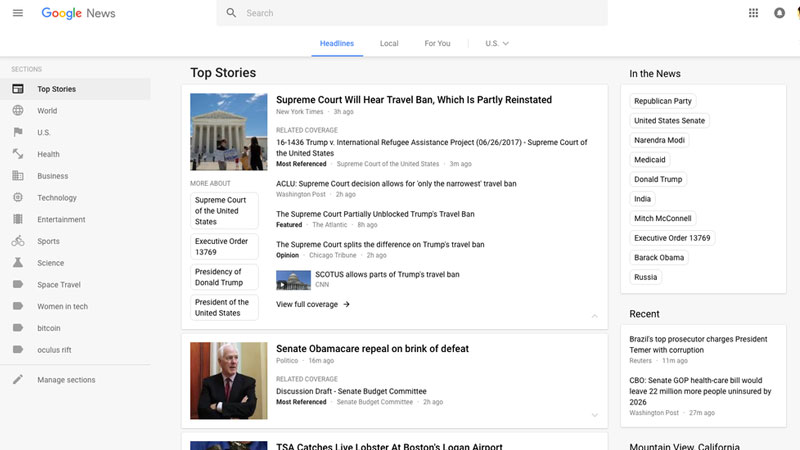
Task: Click the Entertainment film icon
Action: 18,219
